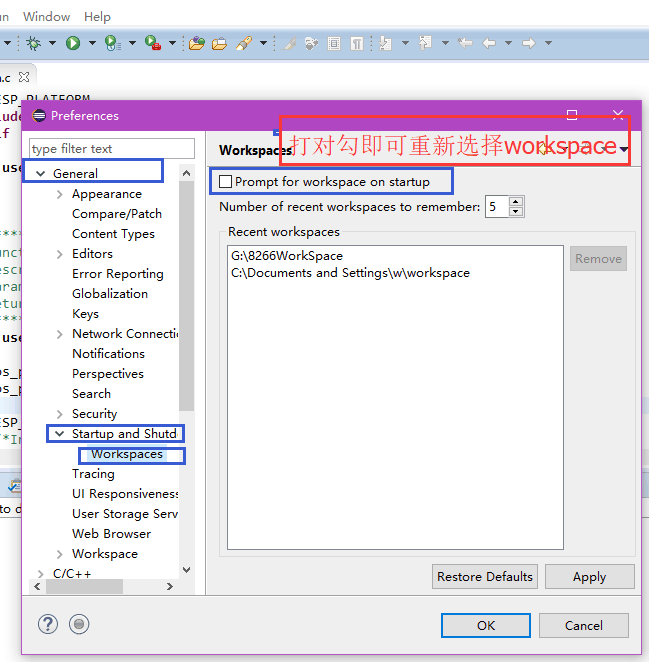The height and width of the screenshot is (662, 649).
Task: Select G:\8266WorkSpace in recent workspaces
Action: (x=287, y=256)
